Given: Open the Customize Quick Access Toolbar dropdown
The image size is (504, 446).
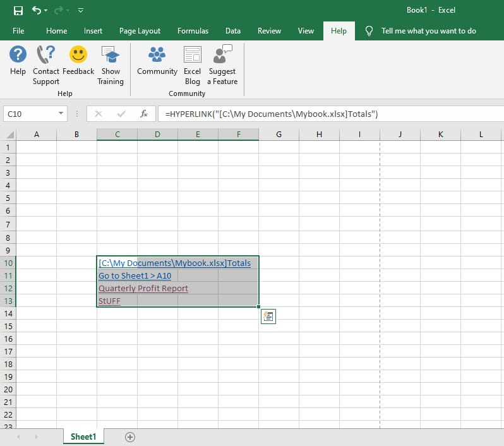Looking at the screenshot, I should pyautogui.click(x=80, y=11).
